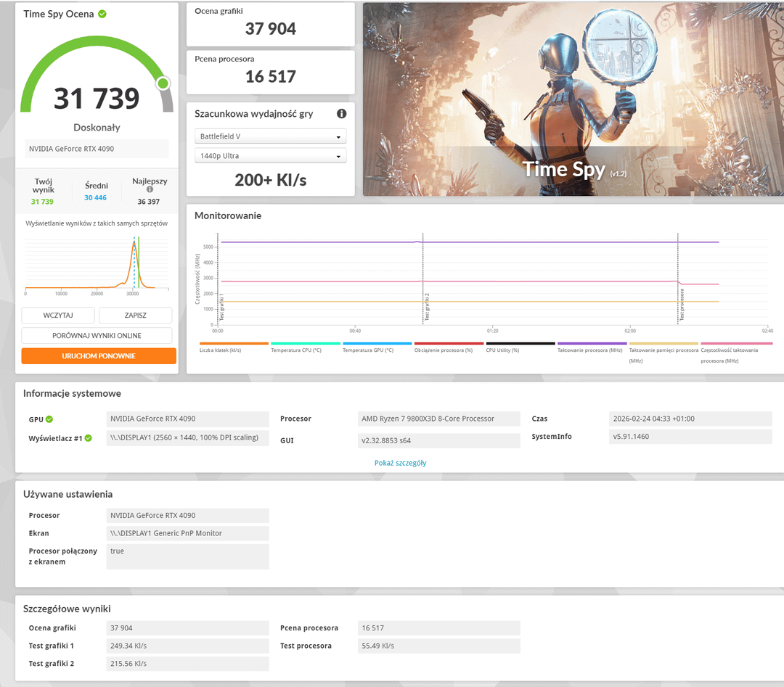784x687 pixels.
Task: Click the orange URUCHOM PONOWNIE button
Action: click(x=99, y=356)
